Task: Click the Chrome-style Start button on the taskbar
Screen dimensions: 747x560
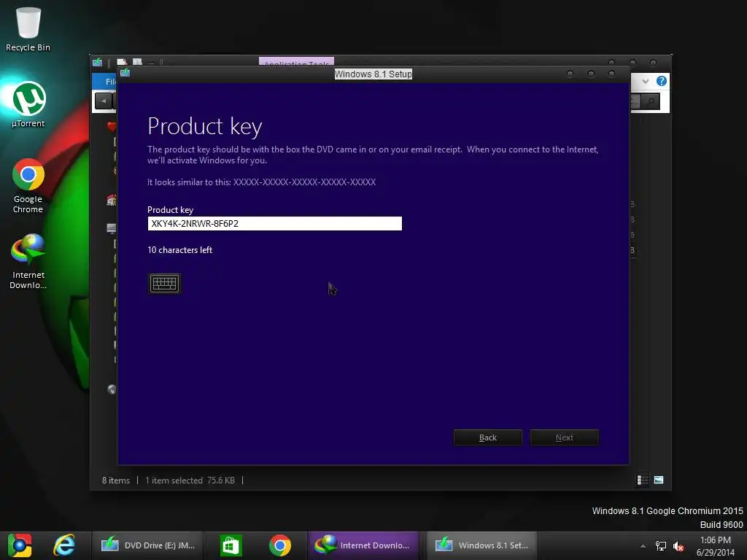Action: click(20, 545)
